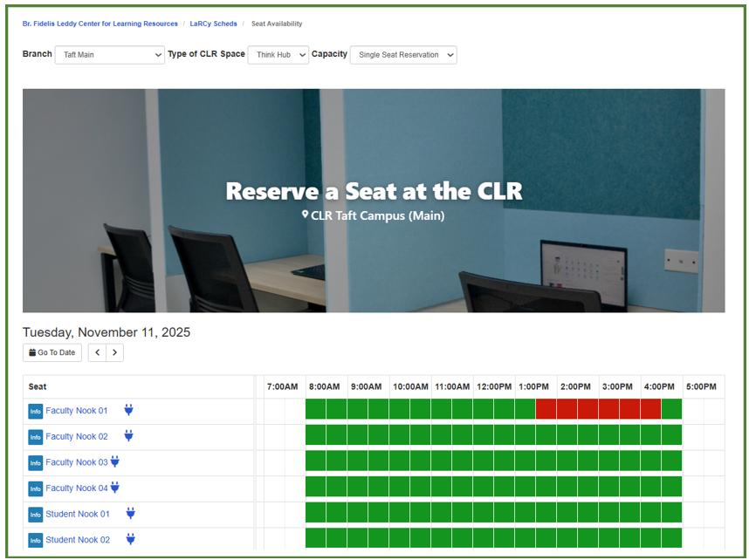The image size is (749, 560).
Task: Click the Go To Date button
Action: click(52, 352)
